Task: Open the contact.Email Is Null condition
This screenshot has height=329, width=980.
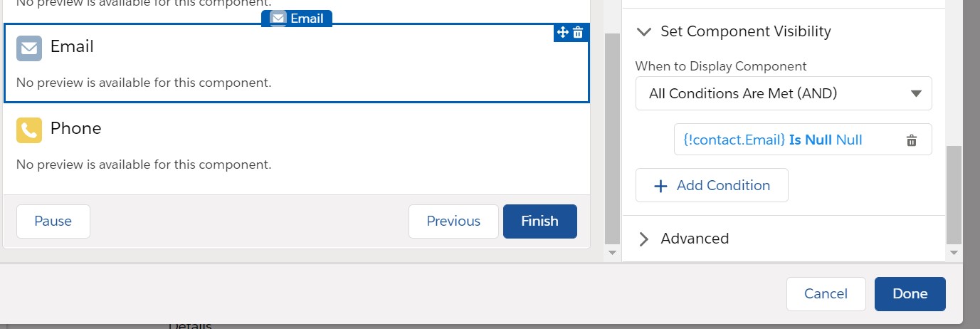Action: 772,140
